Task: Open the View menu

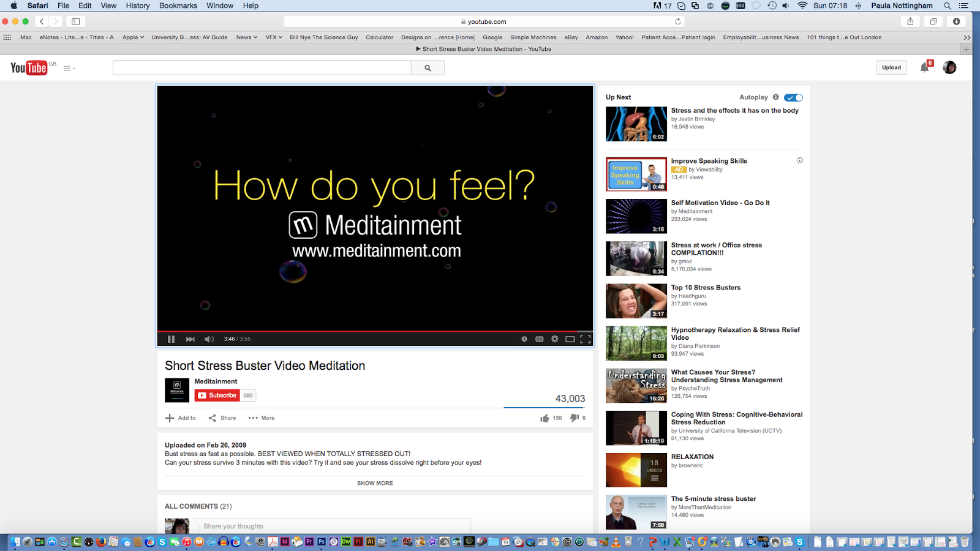Action: 108,6
